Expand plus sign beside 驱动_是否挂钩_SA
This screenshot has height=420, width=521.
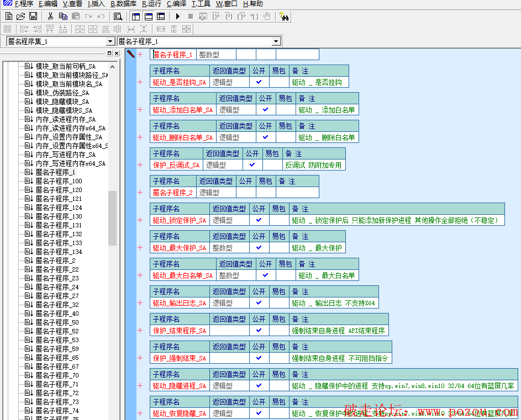tap(140, 82)
